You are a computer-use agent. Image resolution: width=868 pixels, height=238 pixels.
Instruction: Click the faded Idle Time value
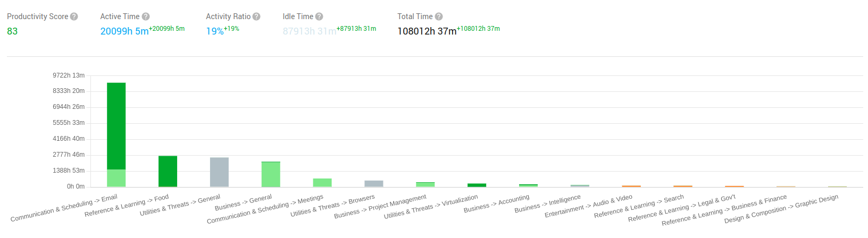tap(309, 31)
